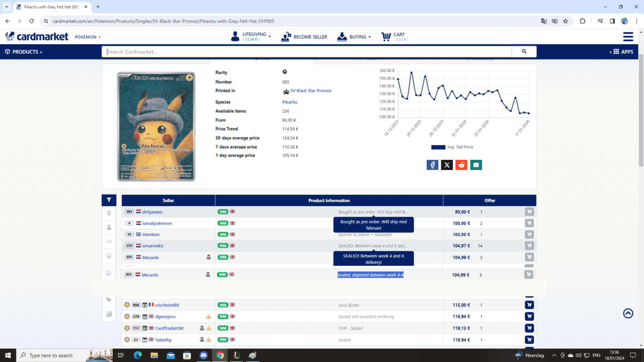Open Microsoft Edge from the taskbar

coord(137,355)
